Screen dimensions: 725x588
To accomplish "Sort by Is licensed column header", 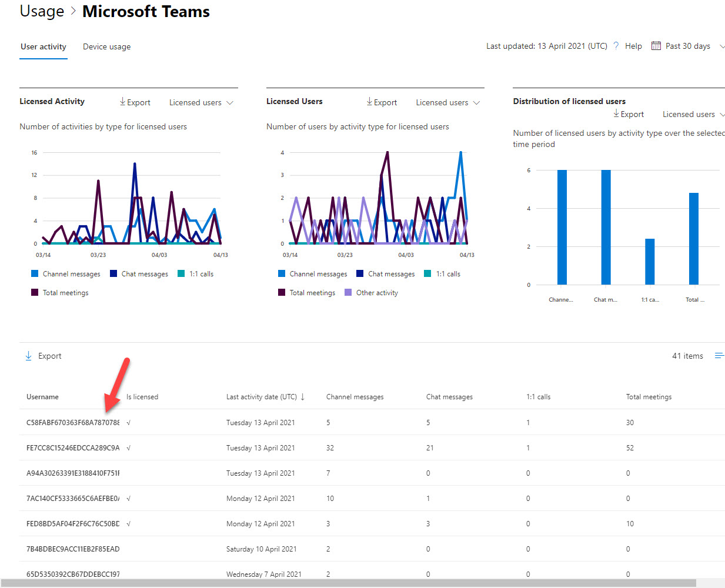I will [142, 397].
